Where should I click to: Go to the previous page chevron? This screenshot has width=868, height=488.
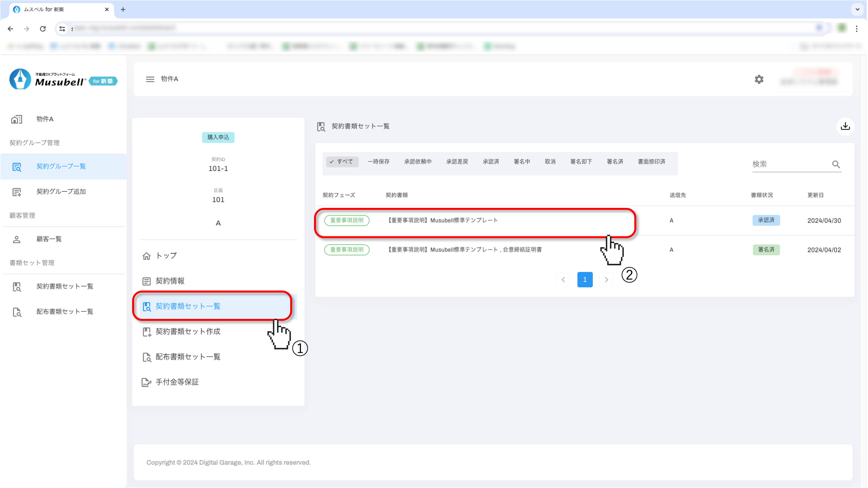coord(563,280)
